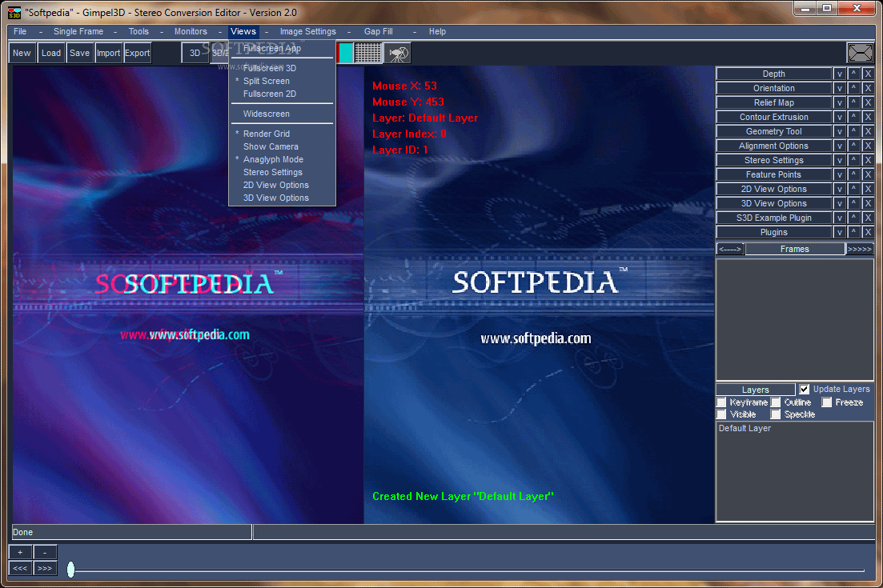The image size is (883, 588).
Task: Expand Geometry Tool panel with v arrow
Action: point(840,131)
